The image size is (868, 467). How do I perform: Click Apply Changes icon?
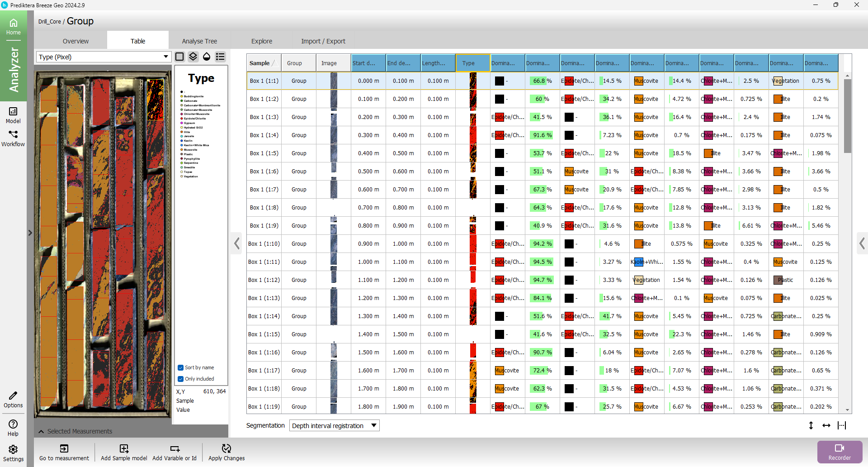coord(226,452)
